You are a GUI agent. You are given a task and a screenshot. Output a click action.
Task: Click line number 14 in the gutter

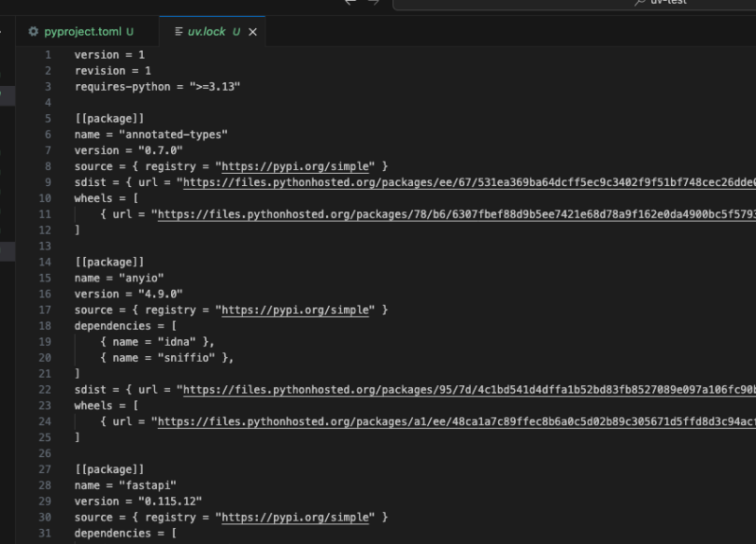tap(45, 262)
